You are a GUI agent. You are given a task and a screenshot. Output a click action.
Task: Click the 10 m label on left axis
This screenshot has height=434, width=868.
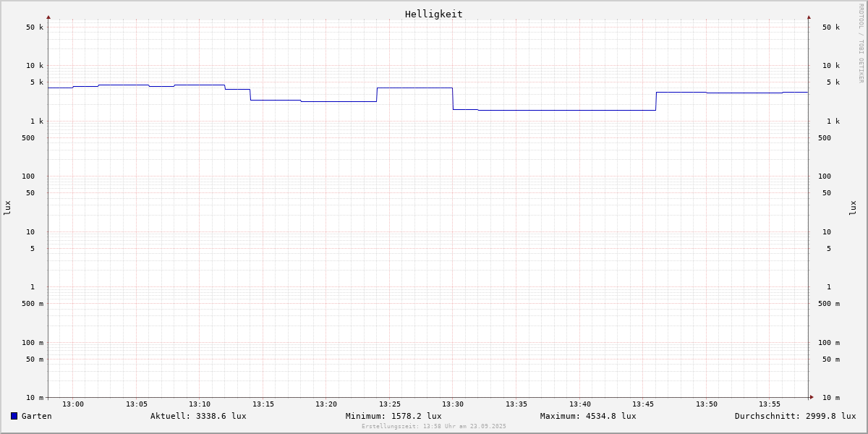pos(35,398)
